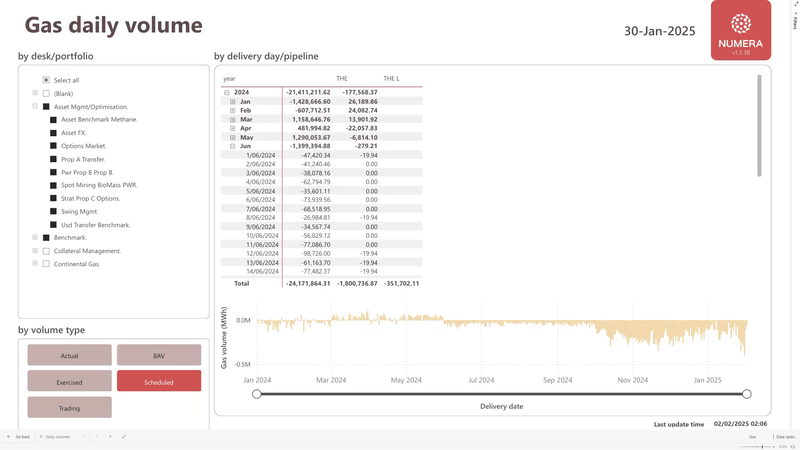Click the -24,171,864.31 total value
This screenshot has width=800, height=450.
(x=308, y=284)
